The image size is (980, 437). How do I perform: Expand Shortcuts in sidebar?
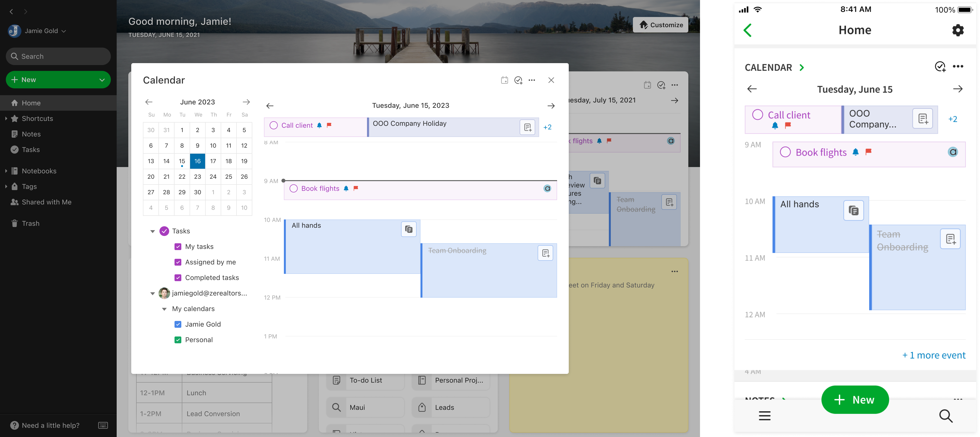[x=6, y=118]
